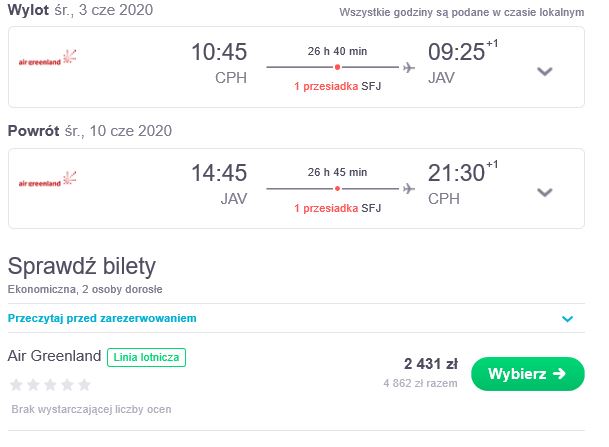Viewport: 609px width, 447px height.
Task: Expand the return flight details chevron
Action: [x=545, y=192]
